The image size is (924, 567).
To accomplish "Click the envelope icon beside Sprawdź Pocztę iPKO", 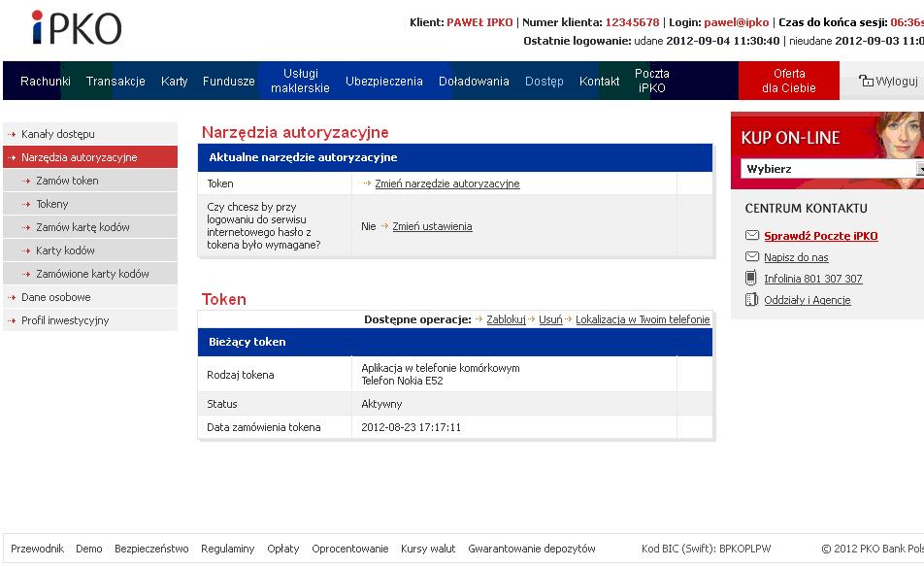I will pyautogui.click(x=752, y=235).
